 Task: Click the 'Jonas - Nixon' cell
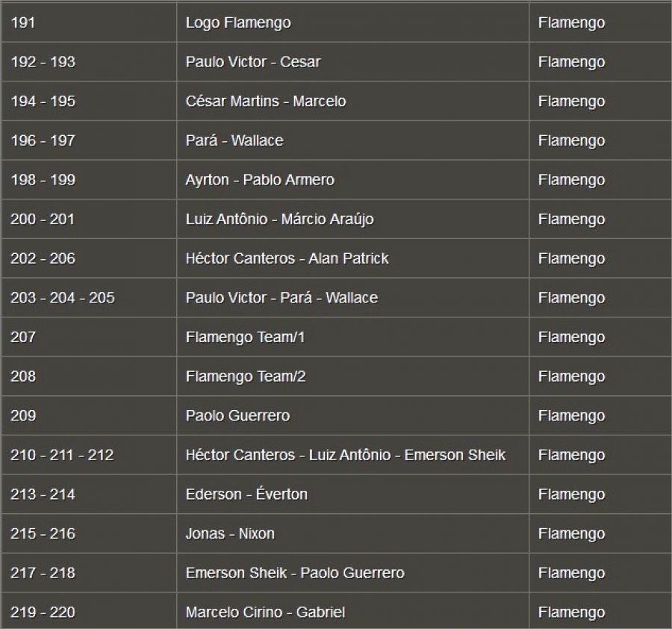[230, 534]
